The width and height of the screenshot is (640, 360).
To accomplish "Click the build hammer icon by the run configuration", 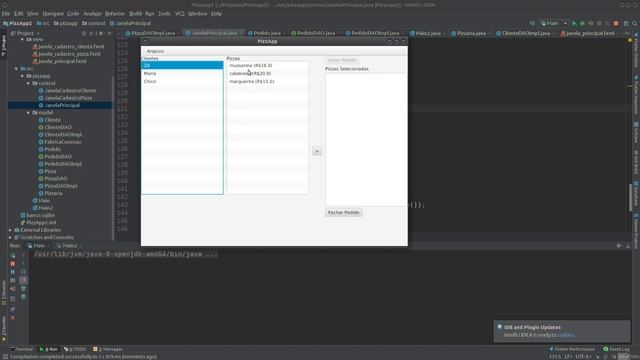I will [x=532, y=24].
